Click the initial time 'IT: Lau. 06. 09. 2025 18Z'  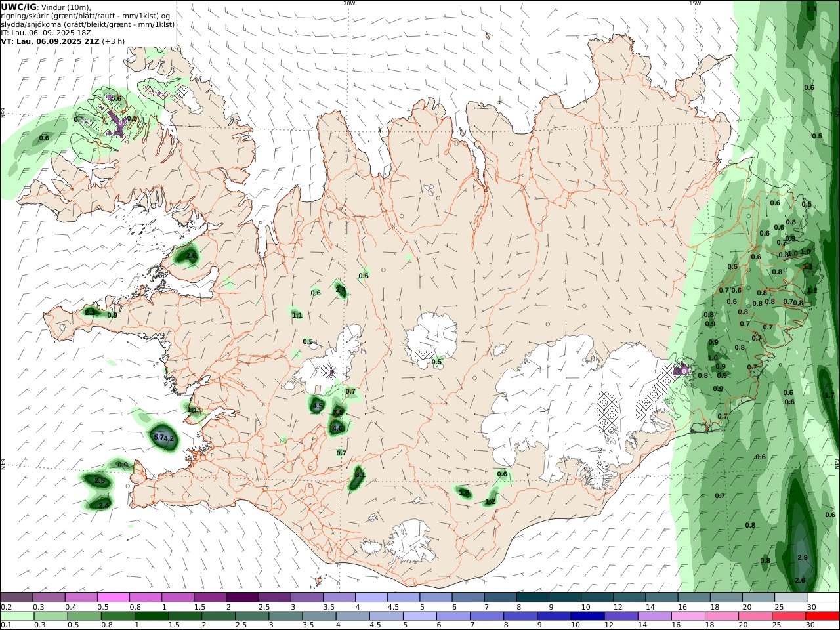click(46, 32)
